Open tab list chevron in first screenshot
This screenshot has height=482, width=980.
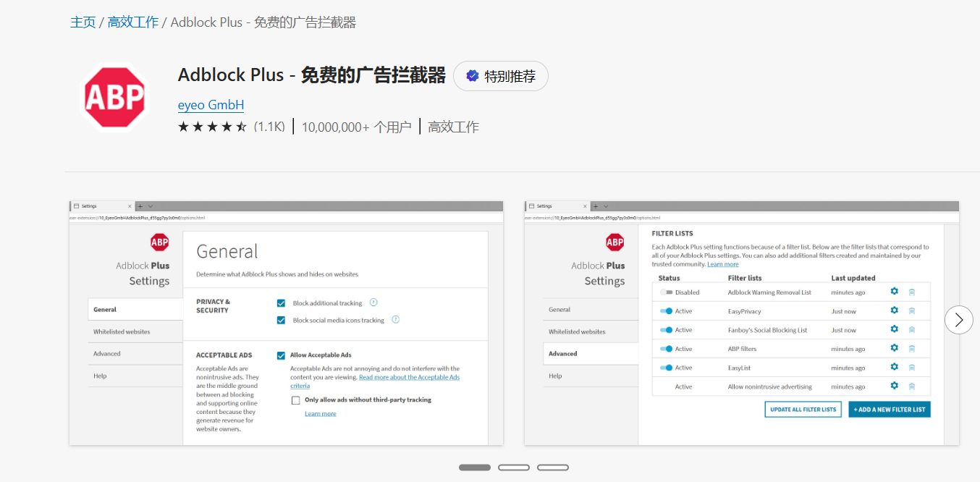coord(151,206)
